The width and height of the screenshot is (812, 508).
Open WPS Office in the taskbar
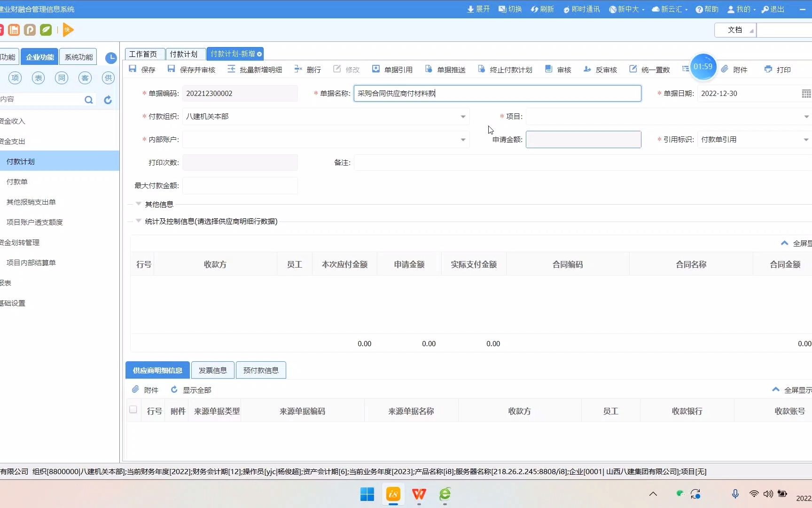(419, 494)
